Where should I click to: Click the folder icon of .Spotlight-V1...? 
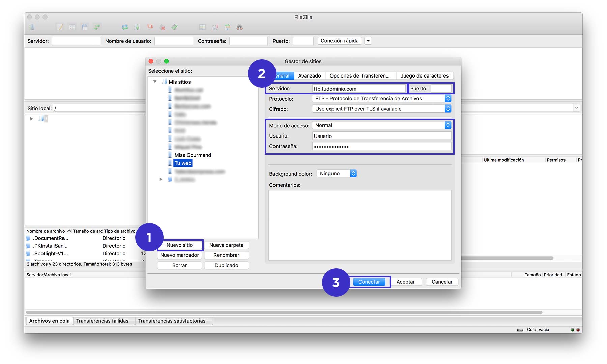pos(28,254)
